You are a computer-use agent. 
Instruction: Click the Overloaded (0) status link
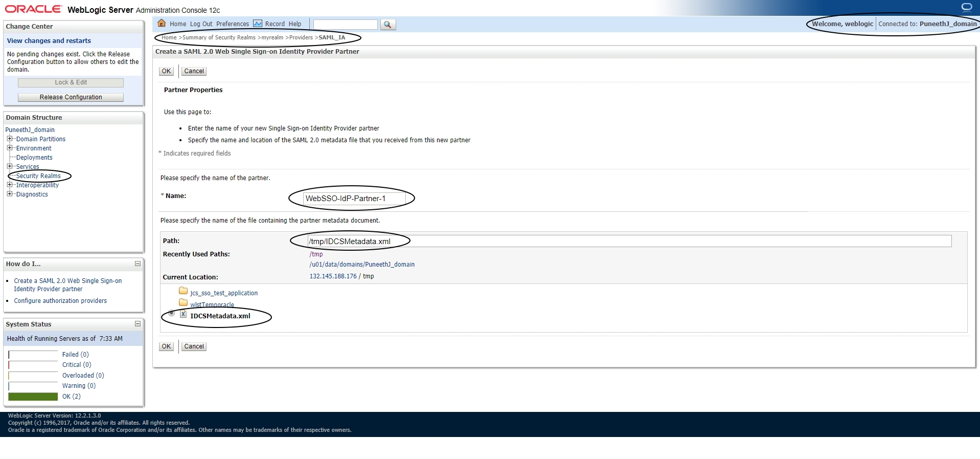click(83, 376)
